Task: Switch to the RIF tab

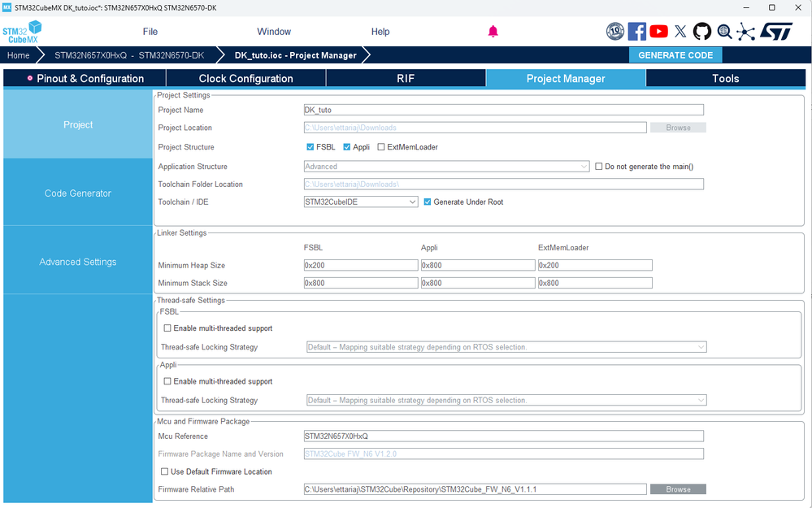Action: pos(406,78)
